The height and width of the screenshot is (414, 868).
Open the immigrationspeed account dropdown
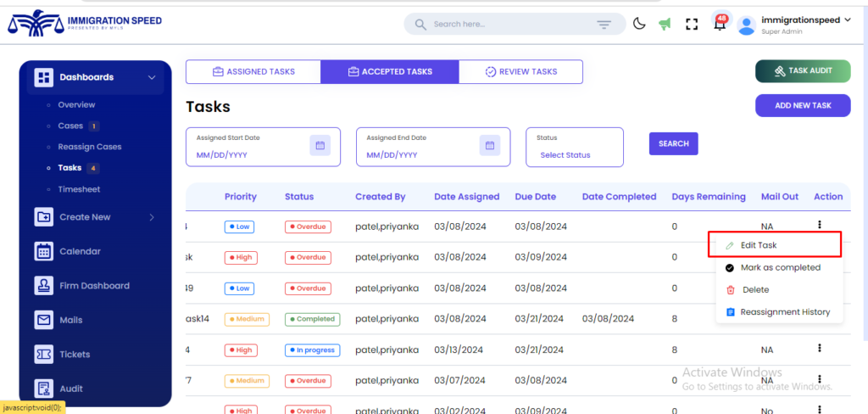[x=806, y=20]
